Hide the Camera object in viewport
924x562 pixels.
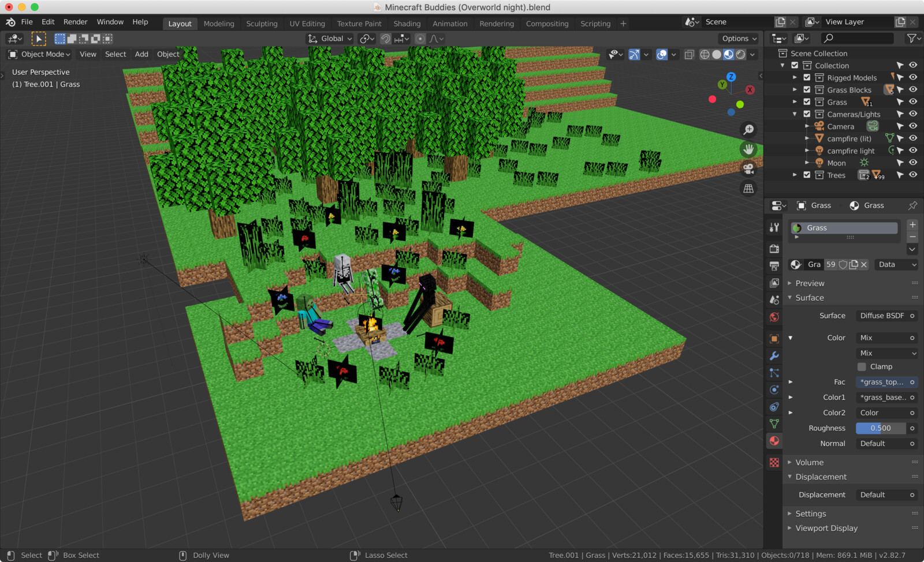coord(913,126)
